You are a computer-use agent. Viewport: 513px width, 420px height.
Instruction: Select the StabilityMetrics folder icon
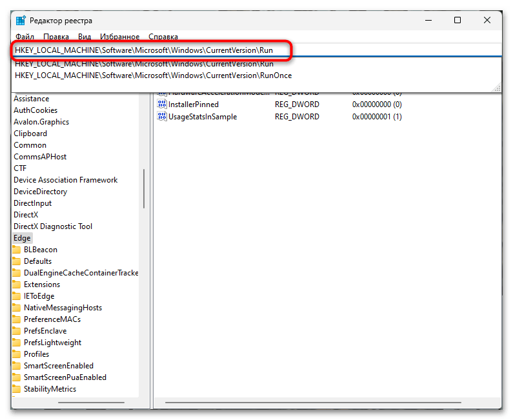[x=16, y=389]
